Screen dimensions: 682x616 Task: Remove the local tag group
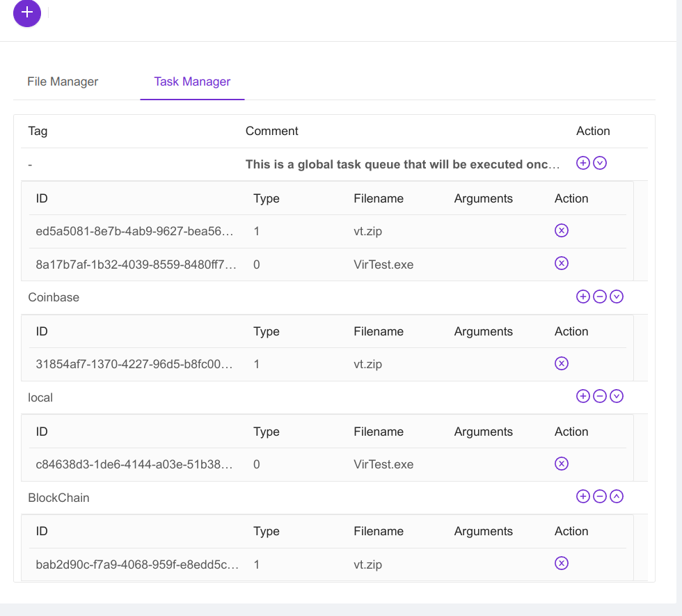click(x=600, y=397)
